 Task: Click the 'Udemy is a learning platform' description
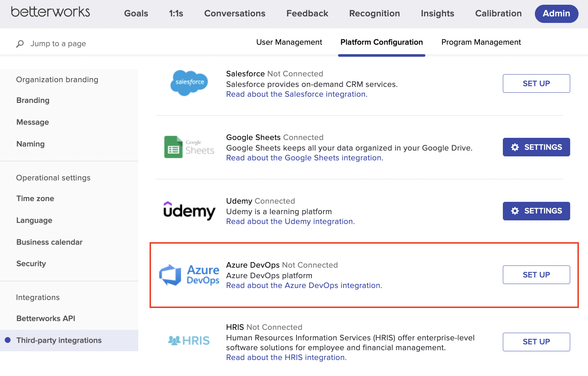click(279, 212)
